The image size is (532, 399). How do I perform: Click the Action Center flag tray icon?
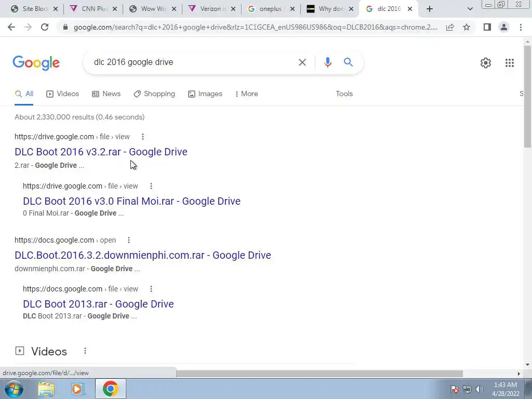[455, 389]
